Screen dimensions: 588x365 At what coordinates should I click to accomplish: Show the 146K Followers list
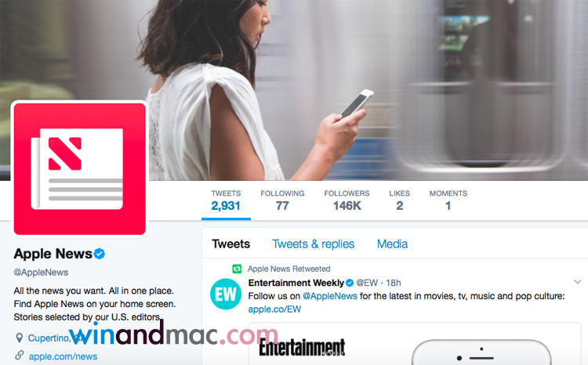[347, 201]
